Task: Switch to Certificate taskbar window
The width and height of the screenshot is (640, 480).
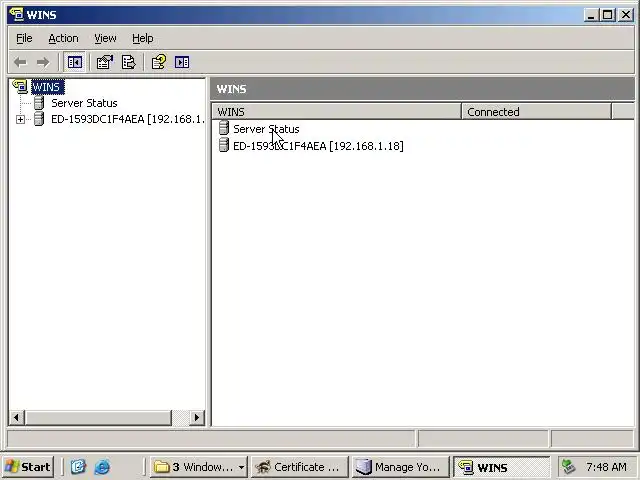Action: click(x=300, y=467)
